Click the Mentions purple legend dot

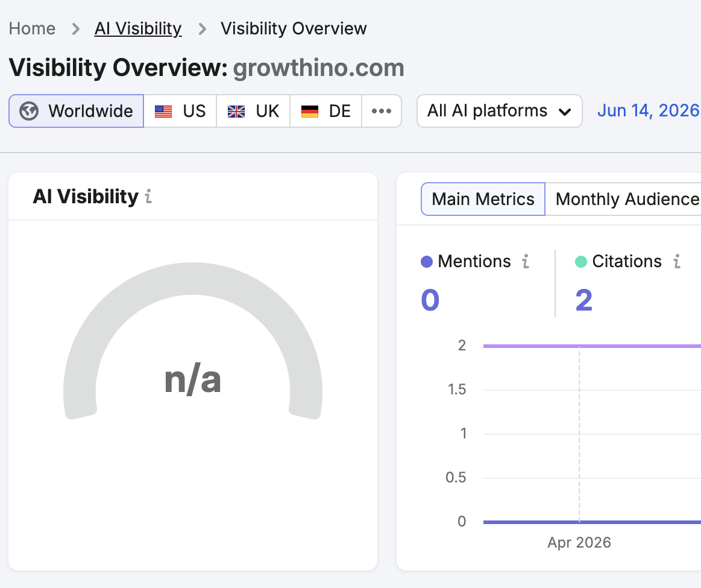(427, 262)
